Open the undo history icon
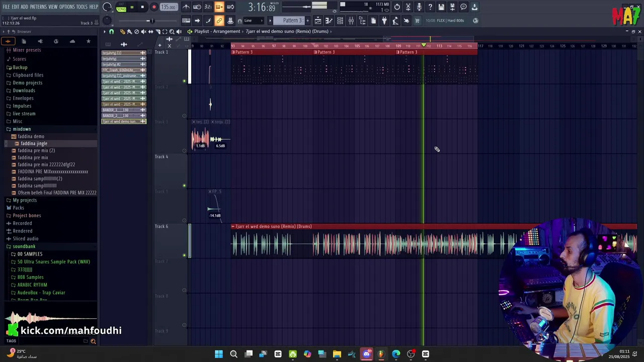644x362 pixels. click(397, 7)
